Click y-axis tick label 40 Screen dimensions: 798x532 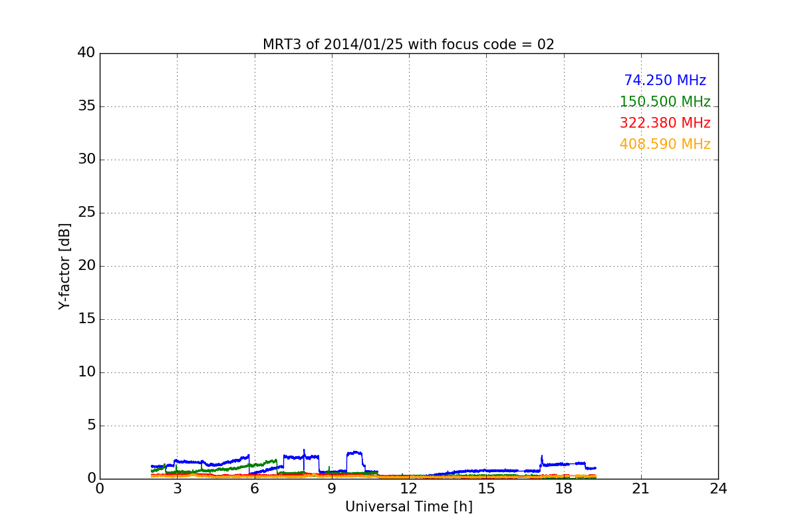86,53
